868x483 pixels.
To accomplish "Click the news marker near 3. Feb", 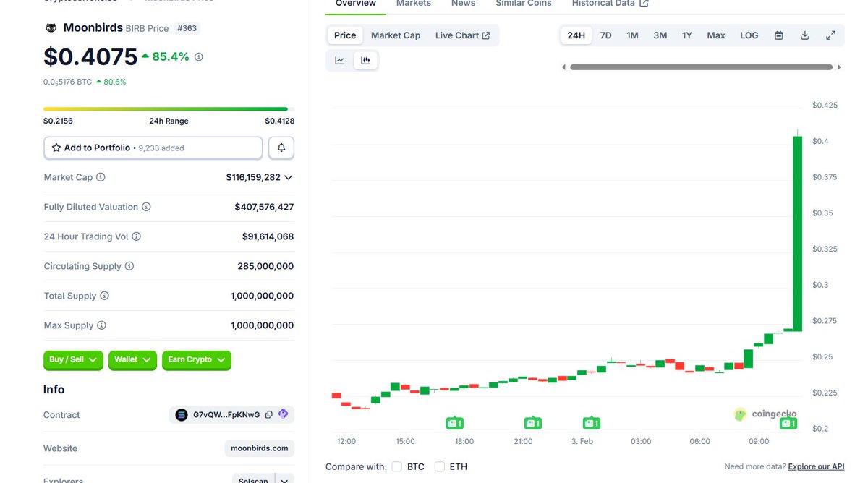I will (x=591, y=423).
